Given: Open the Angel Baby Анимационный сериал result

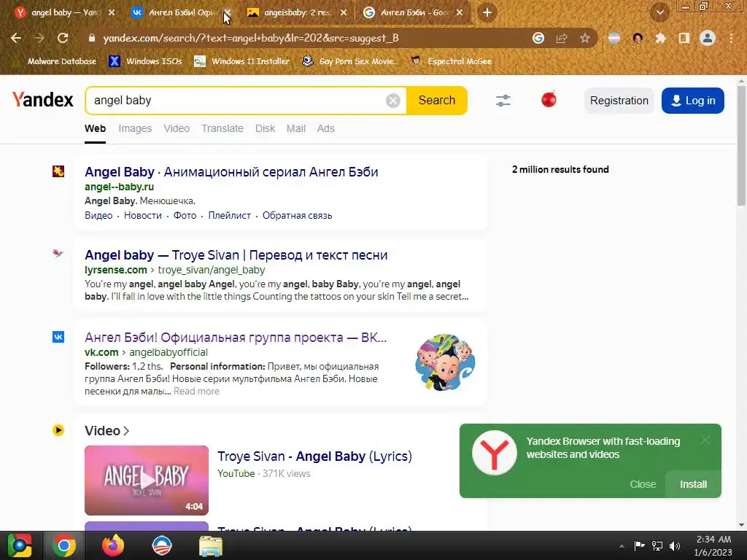Looking at the screenshot, I should [231, 172].
